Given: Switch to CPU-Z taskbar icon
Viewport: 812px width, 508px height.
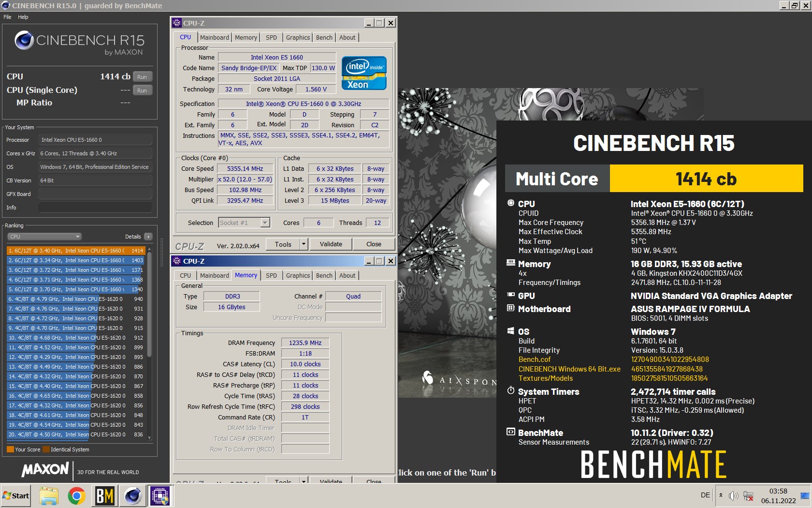Looking at the screenshot, I should (159, 496).
